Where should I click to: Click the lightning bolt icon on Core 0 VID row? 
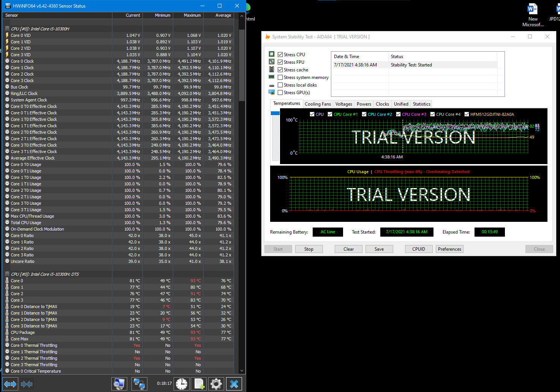(7, 35)
